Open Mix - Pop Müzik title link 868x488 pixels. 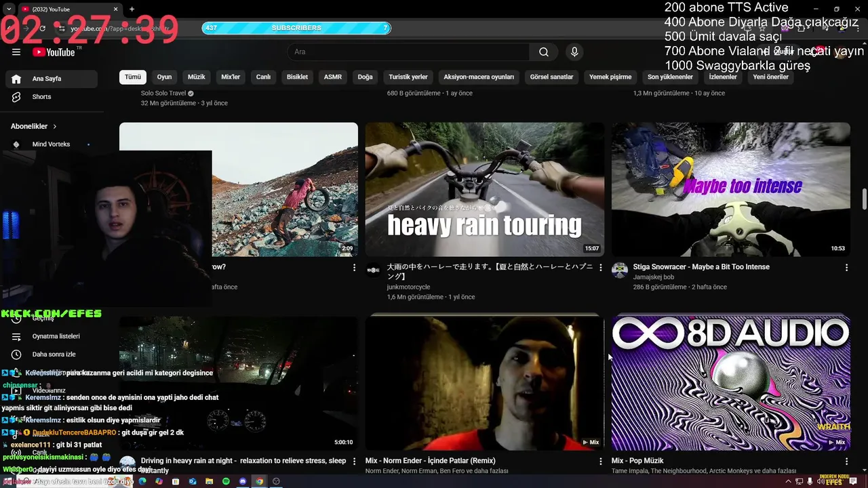(637, 461)
